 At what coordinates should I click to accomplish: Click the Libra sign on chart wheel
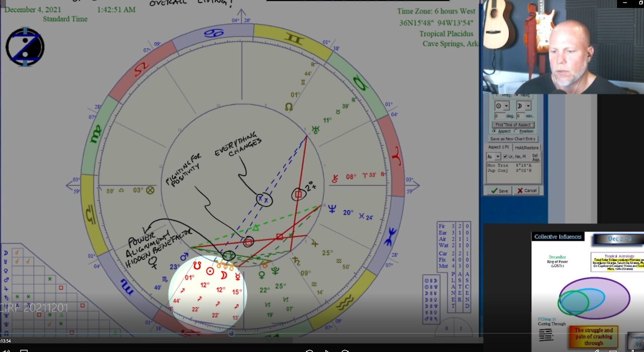[91, 215]
